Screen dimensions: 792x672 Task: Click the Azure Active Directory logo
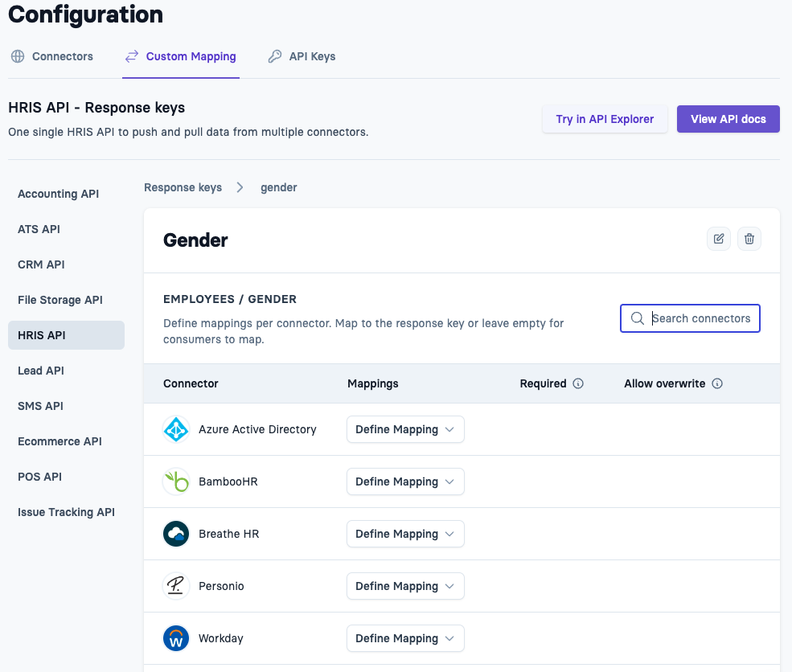pos(176,429)
